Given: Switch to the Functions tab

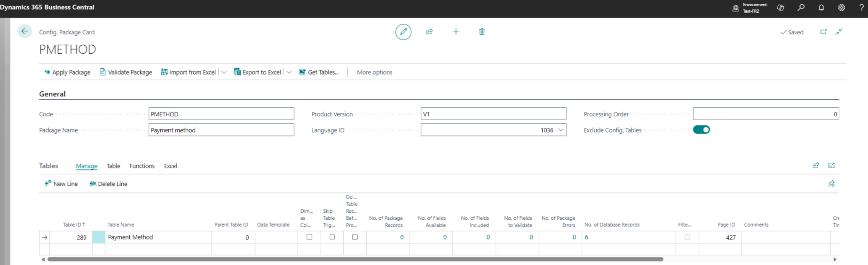Looking at the screenshot, I should pyautogui.click(x=142, y=166).
